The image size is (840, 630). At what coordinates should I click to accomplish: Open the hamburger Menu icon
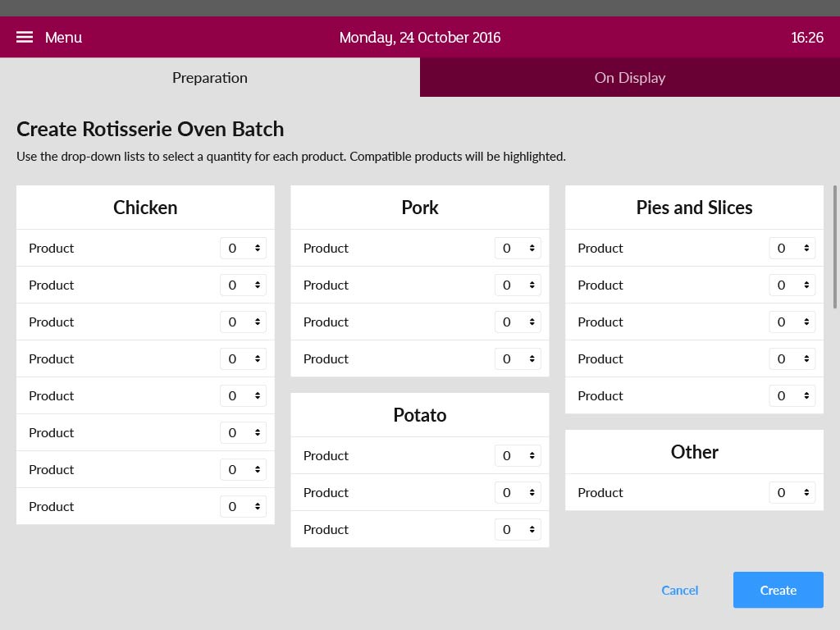coord(25,37)
